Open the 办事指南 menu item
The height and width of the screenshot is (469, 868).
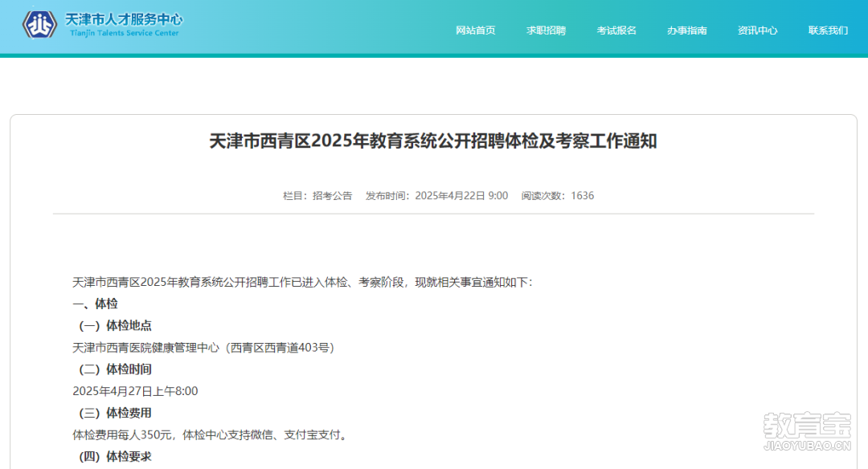[687, 31]
